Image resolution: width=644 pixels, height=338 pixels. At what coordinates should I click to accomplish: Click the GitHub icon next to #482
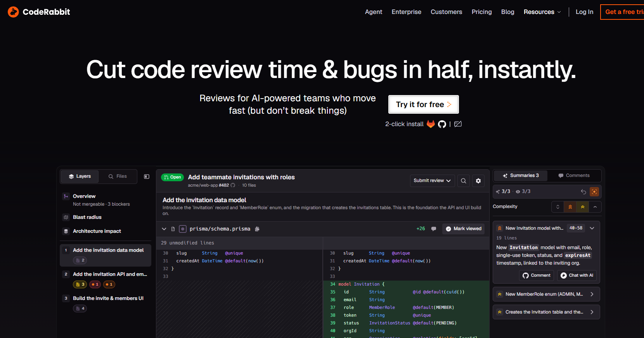click(x=233, y=185)
